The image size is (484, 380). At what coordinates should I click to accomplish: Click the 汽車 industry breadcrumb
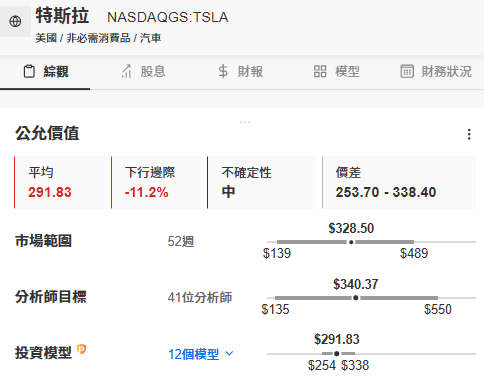click(x=150, y=38)
